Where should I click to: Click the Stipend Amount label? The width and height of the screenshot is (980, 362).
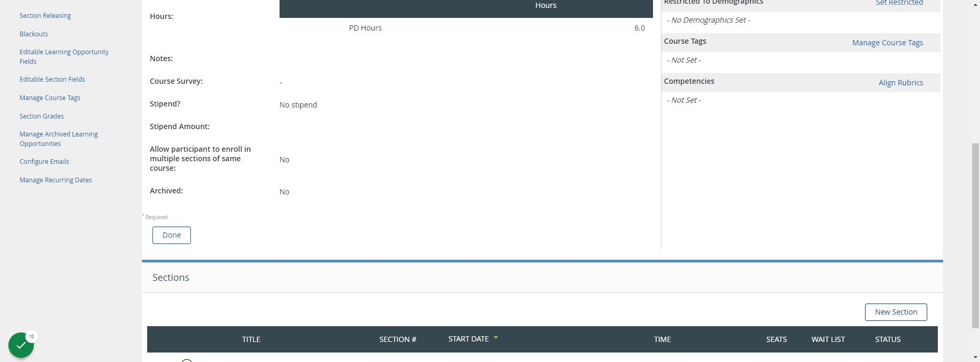pos(179,126)
